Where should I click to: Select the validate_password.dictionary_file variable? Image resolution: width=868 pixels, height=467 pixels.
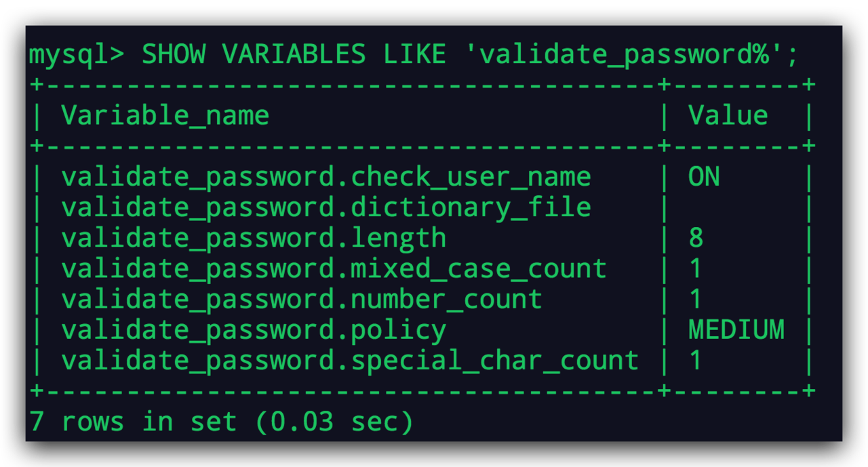326,208
